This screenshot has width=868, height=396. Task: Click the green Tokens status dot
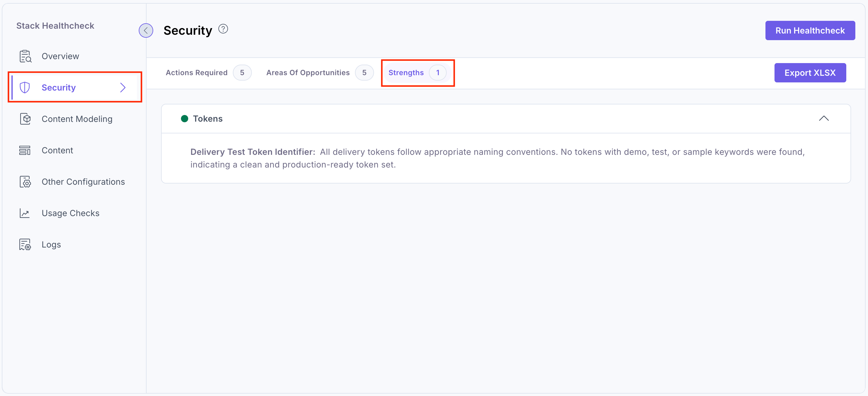[x=184, y=118]
